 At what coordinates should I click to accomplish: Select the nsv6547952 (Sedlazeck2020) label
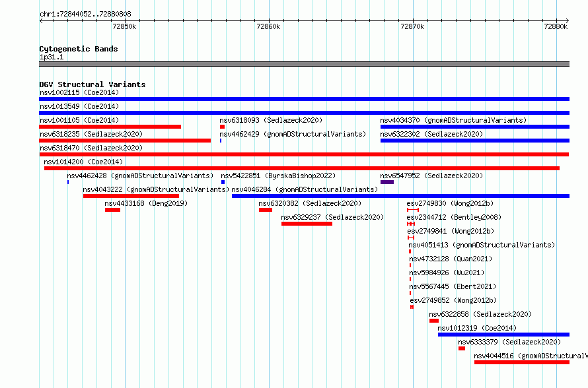[431, 176]
